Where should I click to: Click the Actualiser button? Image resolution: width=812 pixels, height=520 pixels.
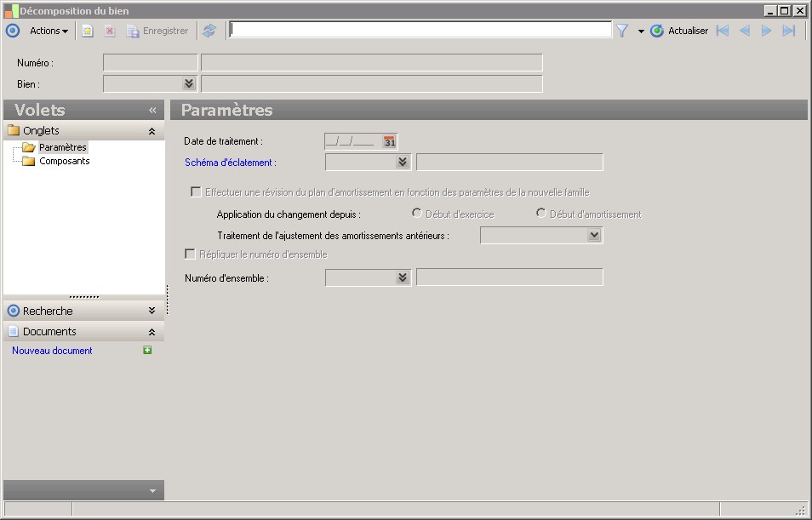point(679,31)
